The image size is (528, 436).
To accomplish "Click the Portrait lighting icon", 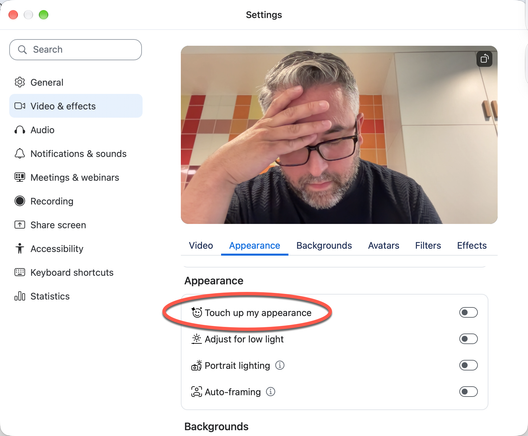I will (x=196, y=365).
